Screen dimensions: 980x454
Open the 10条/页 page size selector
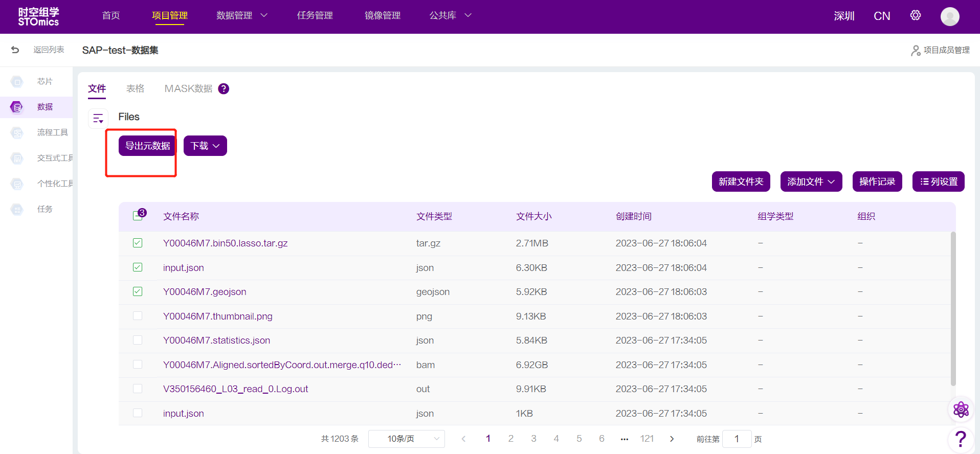[406, 439]
